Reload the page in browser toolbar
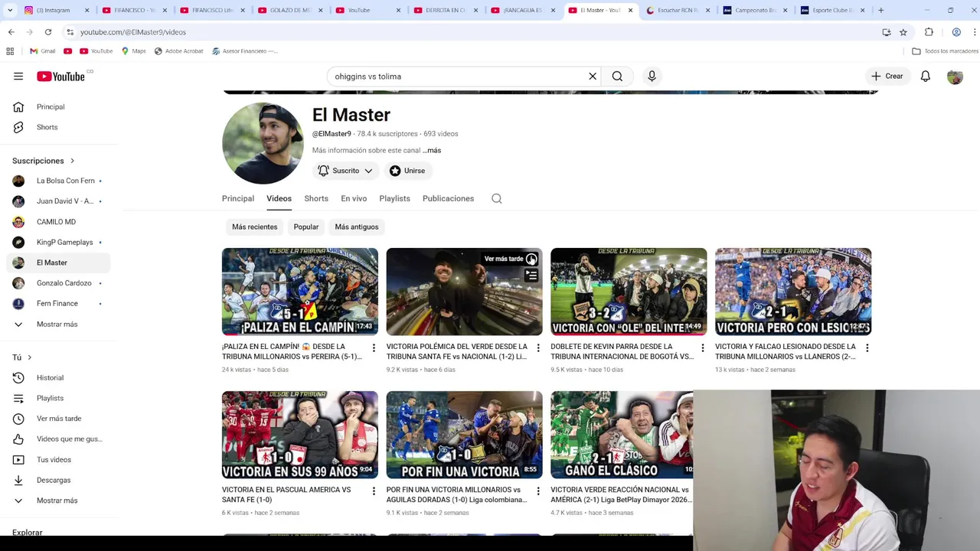Image resolution: width=980 pixels, height=551 pixels. click(x=48, y=32)
